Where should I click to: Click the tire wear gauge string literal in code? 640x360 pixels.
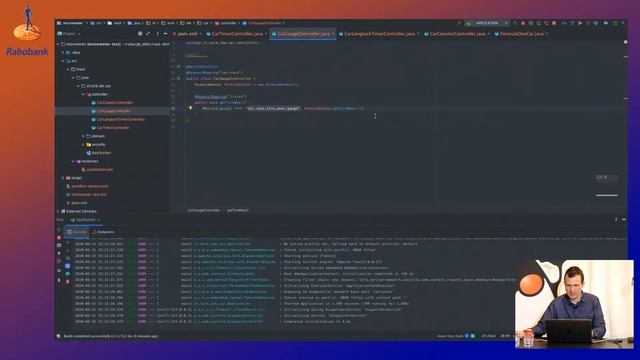pyautogui.click(x=273, y=109)
